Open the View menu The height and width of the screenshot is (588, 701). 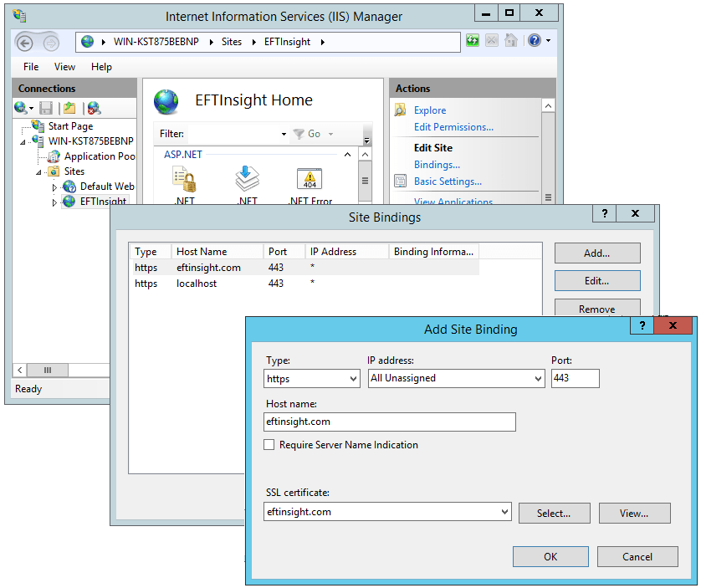pyautogui.click(x=64, y=67)
